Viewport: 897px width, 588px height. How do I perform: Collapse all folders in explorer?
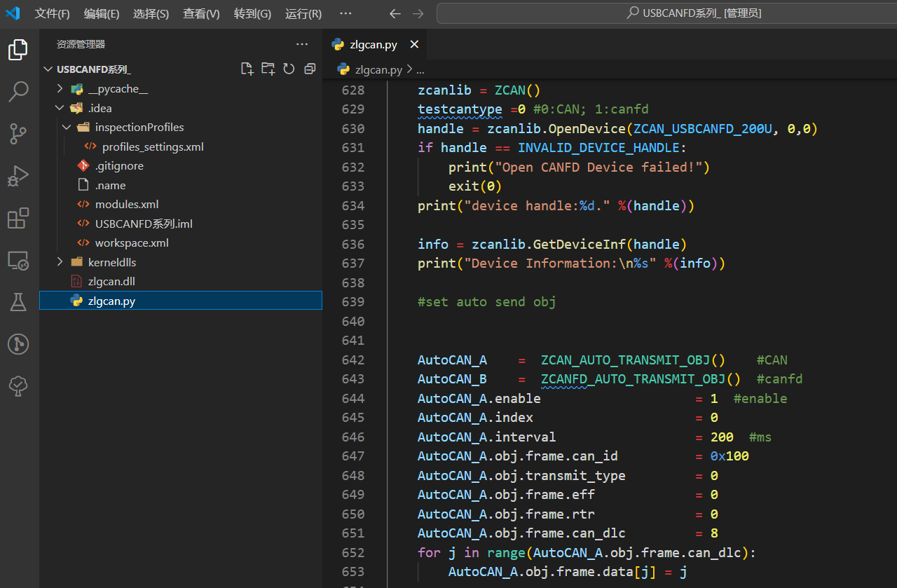pos(310,69)
